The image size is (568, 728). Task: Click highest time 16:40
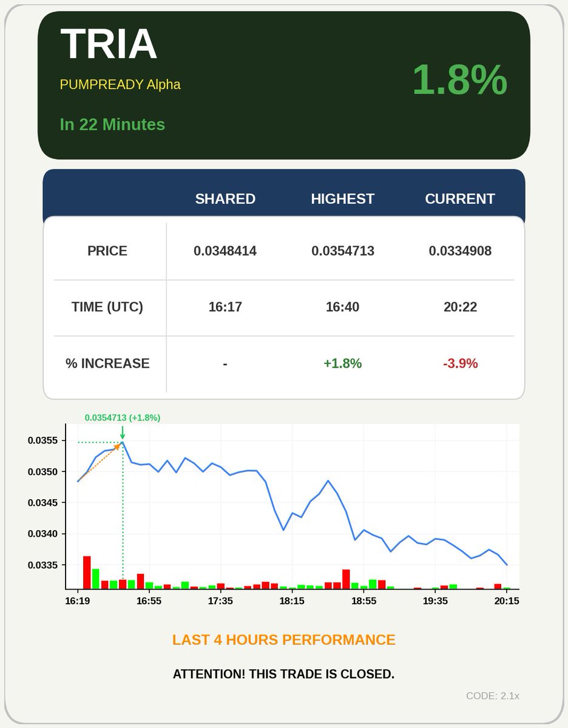coord(343,307)
